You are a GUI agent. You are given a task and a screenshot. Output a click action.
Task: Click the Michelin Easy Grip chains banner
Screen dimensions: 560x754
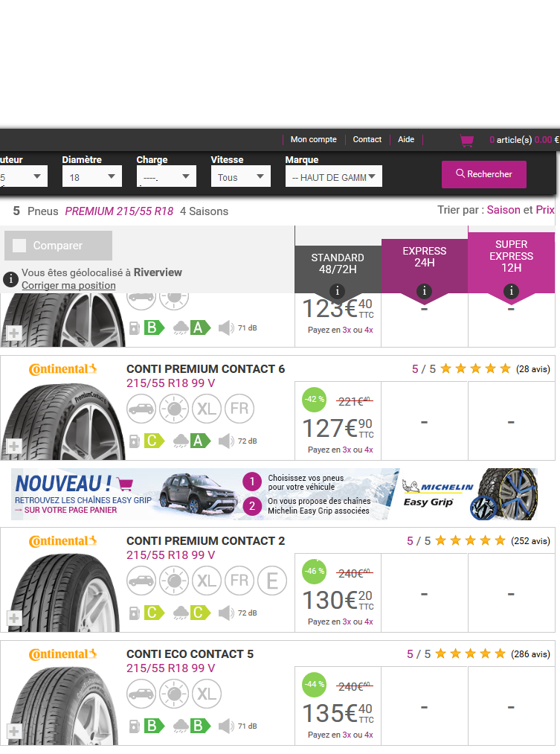click(274, 494)
